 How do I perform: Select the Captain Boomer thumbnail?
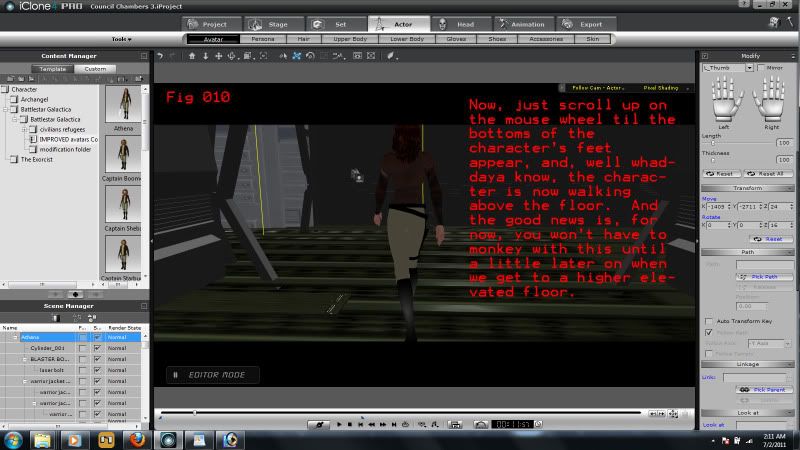coord(123,154)
